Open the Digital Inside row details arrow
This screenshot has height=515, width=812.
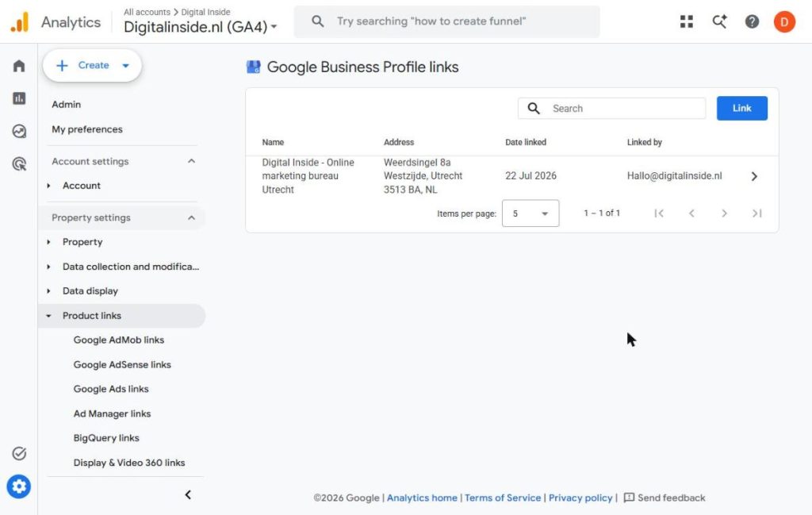pyautogui.click(x=754, y=176)
